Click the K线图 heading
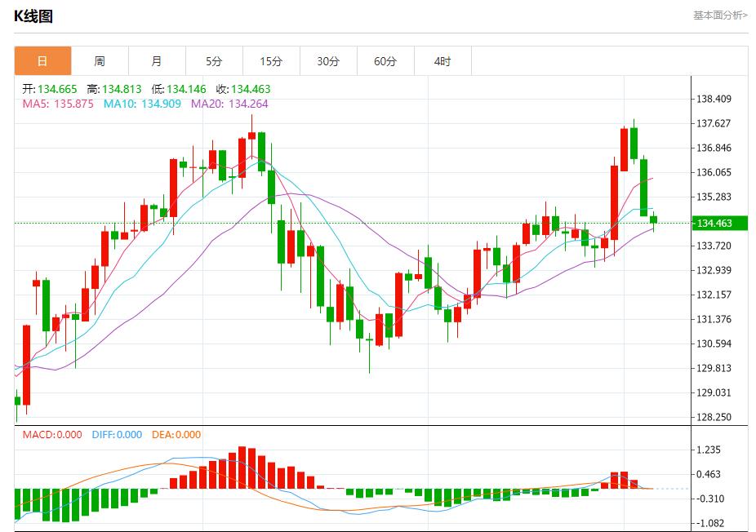The height and width of the screenshot is (532, 756). pos(33,16)
